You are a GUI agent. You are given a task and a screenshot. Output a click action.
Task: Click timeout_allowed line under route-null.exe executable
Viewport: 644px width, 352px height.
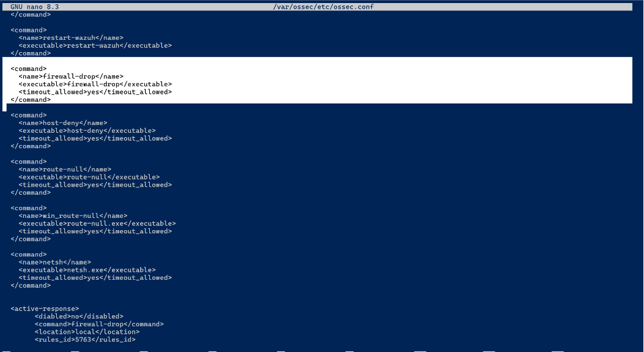95,231
